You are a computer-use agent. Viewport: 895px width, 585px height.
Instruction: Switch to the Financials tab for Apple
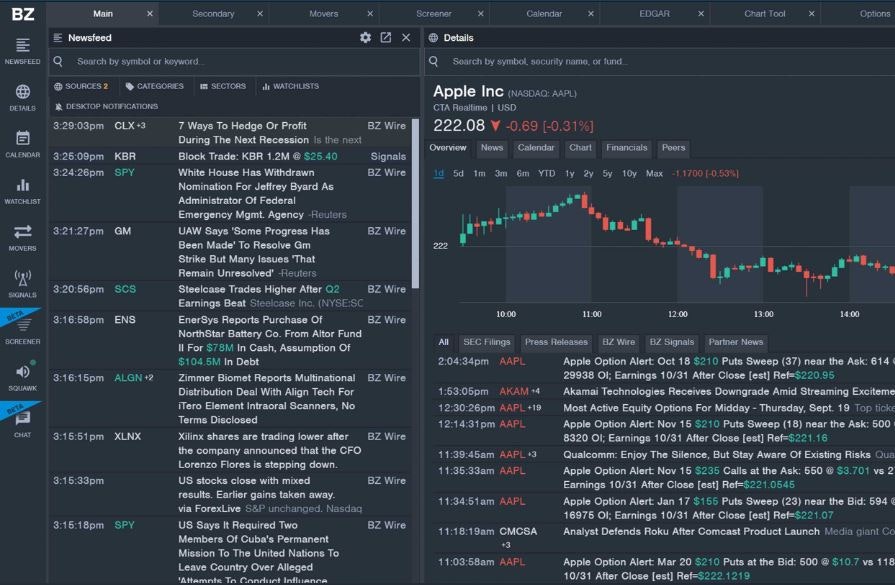pyautogui.click(x=627, y=147)
